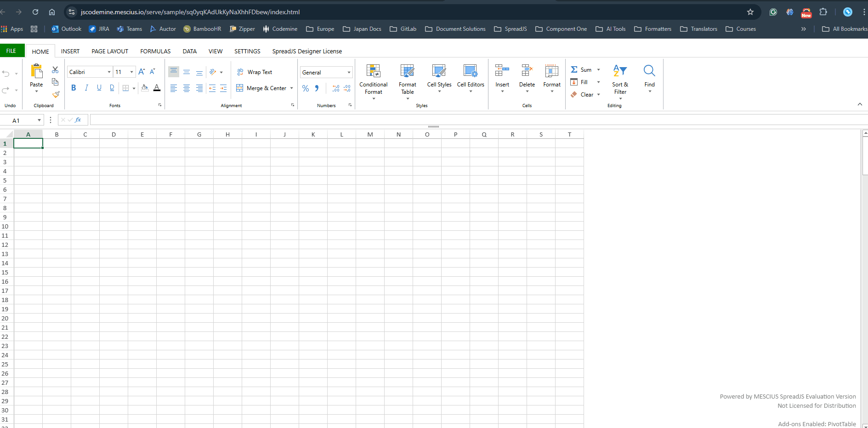Increase font size with the larger A icon
Image resolution: width=868 pixels, height=428 pixels.
(142, 72)
